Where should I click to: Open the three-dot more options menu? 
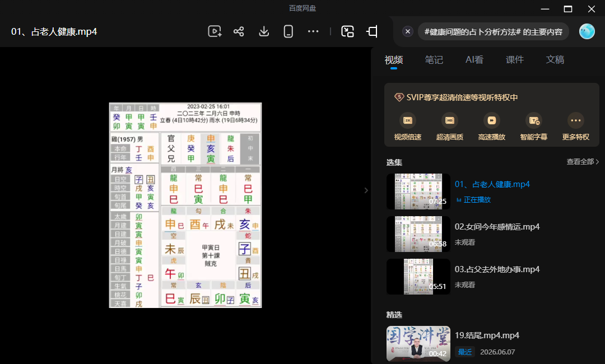click(x=313, y=31)
